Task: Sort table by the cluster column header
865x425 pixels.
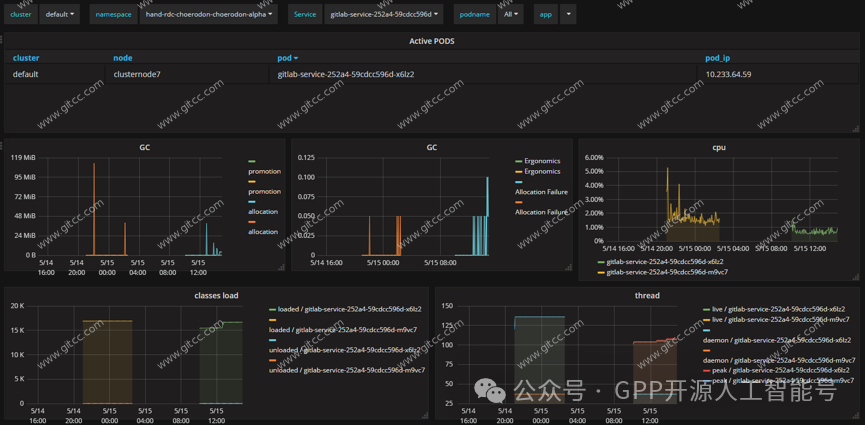Action: [26, 58]
